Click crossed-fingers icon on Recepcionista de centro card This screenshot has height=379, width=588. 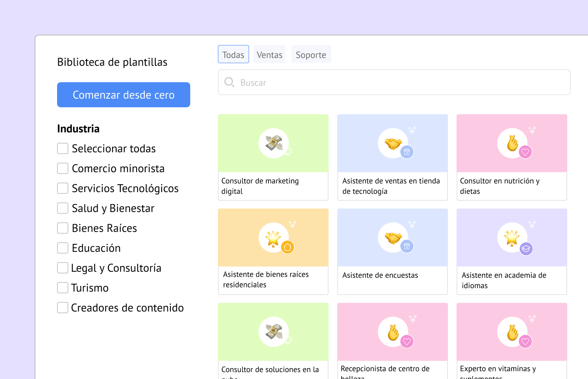pyautogui.click(x=393, y=332)
